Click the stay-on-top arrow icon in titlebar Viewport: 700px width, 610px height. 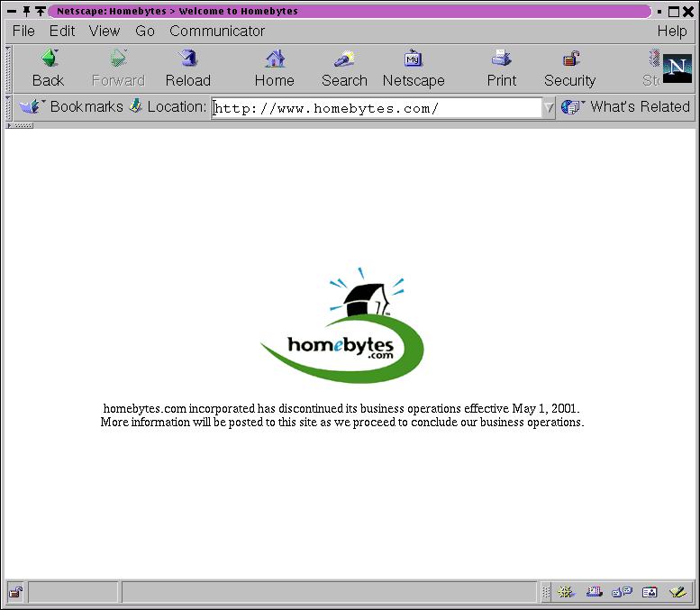pyautogui.click(x=41, y=11)
